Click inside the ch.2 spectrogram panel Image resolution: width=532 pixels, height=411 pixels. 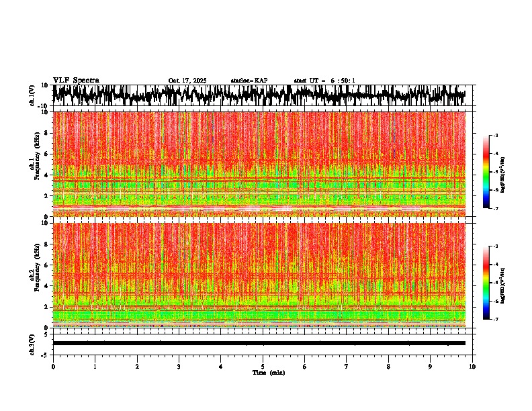pyautogui.click(x=259, y=275)
